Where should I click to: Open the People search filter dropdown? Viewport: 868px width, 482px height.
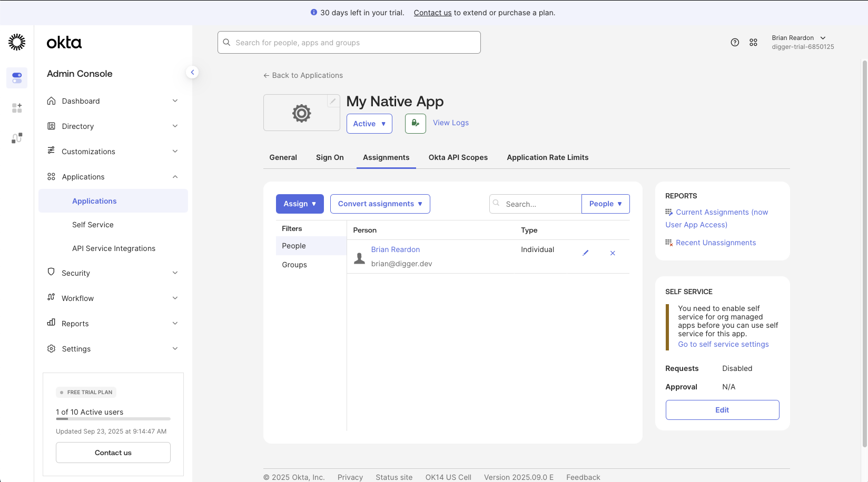(x=605, y=204)
